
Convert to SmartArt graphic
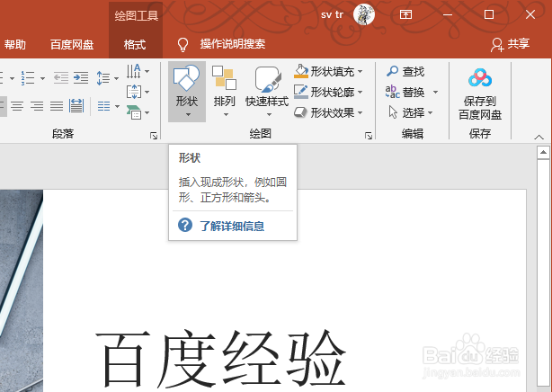(134, 112)
